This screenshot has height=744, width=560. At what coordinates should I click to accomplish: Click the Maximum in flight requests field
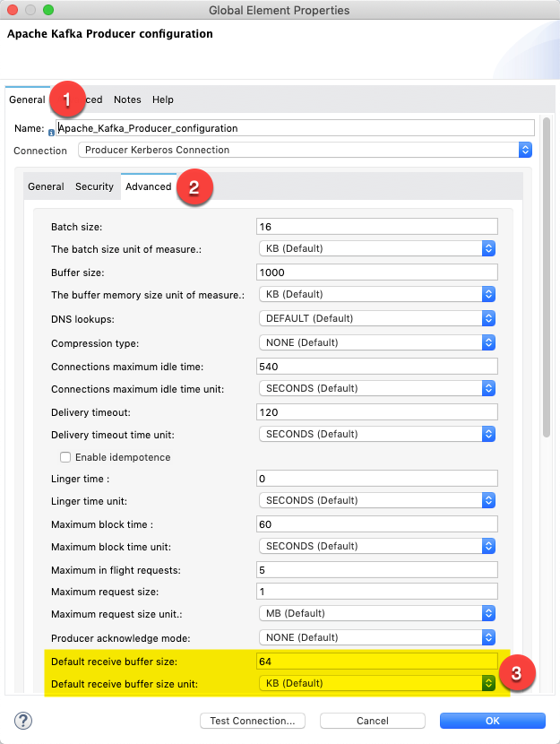[x=377, y=570]
